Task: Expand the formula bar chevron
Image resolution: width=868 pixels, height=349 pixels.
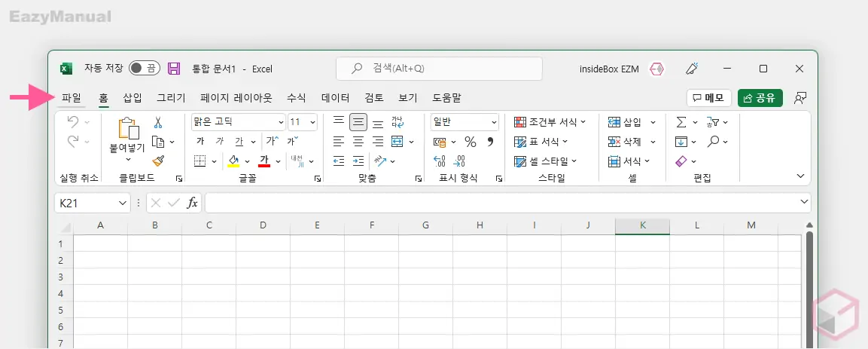Action: (804, 202)
